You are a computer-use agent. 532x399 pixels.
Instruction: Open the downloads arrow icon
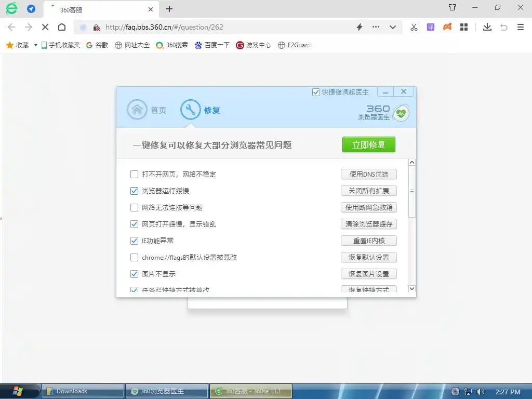[x=487, y=27]
